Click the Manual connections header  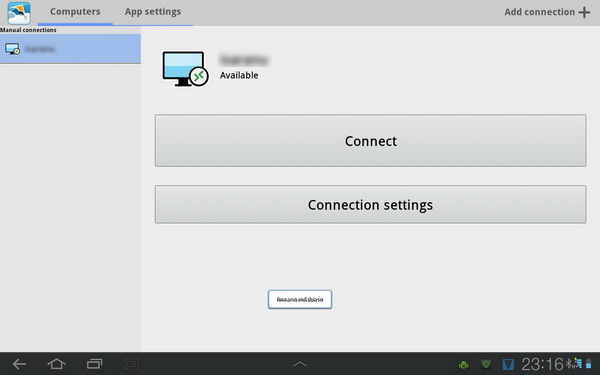28,30
